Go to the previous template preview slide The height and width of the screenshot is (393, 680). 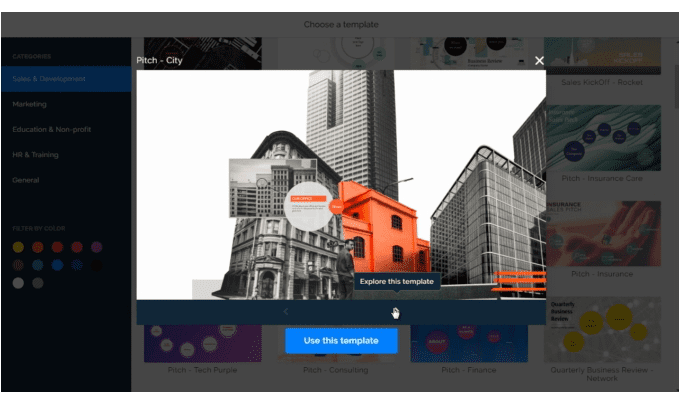pos(286,311)
